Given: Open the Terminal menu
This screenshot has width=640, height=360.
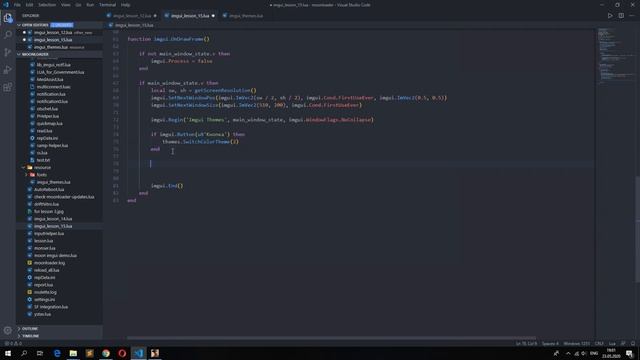Looking at the screenshot, I should pyautogui.click(x=107, y=5).
